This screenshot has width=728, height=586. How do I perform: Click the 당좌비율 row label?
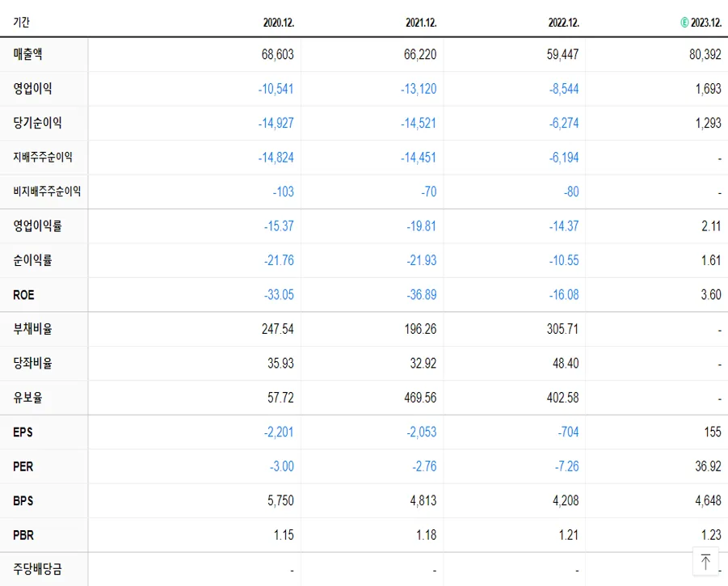[x=32, y=363]
